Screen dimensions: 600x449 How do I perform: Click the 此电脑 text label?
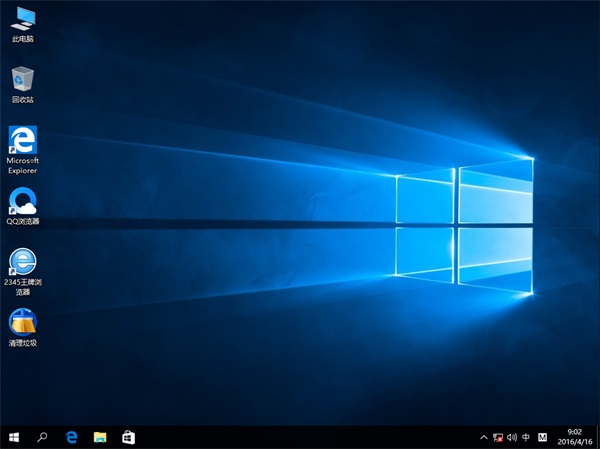coord(22,39)
